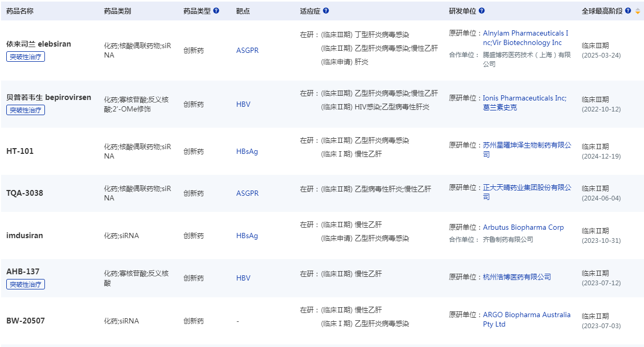Click partner 腾盛博药医药技术（上海）有限公司
644x347 pixels.
tap(527, 59)
